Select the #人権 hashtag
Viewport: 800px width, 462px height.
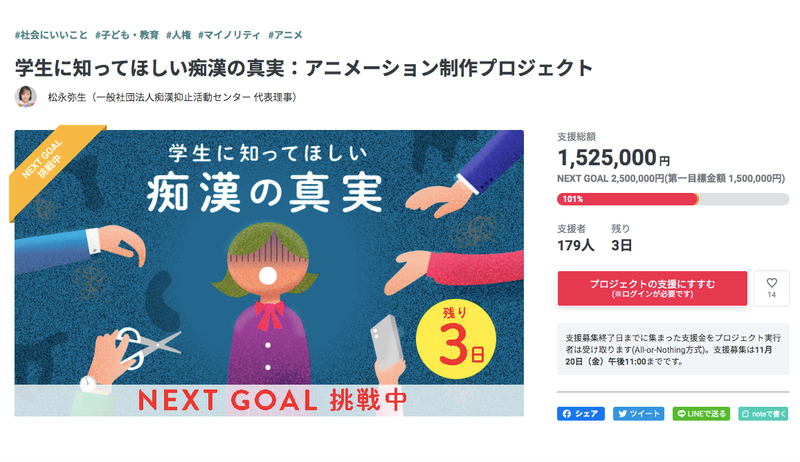click(x=178, y=35)
